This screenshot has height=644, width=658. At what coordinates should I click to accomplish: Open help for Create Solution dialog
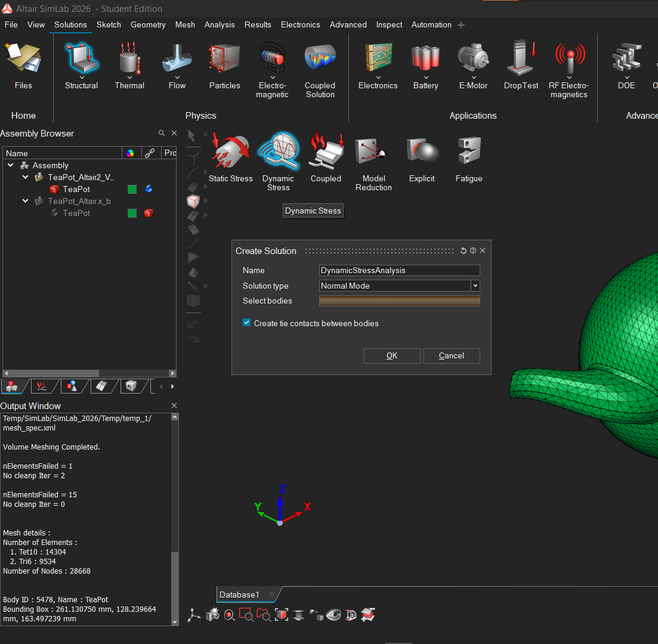pos(473,250)
